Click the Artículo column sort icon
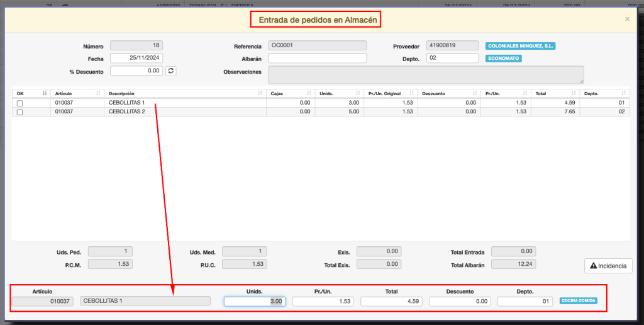The width and height of the screenshot is (644, 325). (98, 93)
